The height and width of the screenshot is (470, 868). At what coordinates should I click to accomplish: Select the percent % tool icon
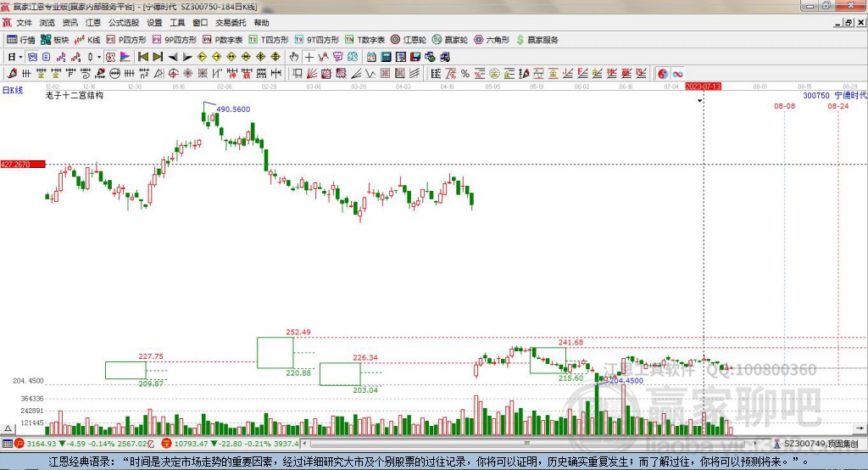[465, 73]
